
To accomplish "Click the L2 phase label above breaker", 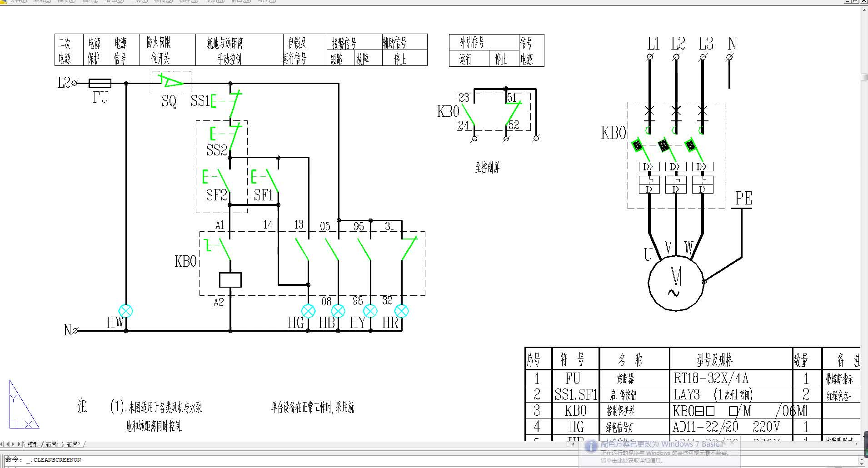I will (x=678, y=44).
